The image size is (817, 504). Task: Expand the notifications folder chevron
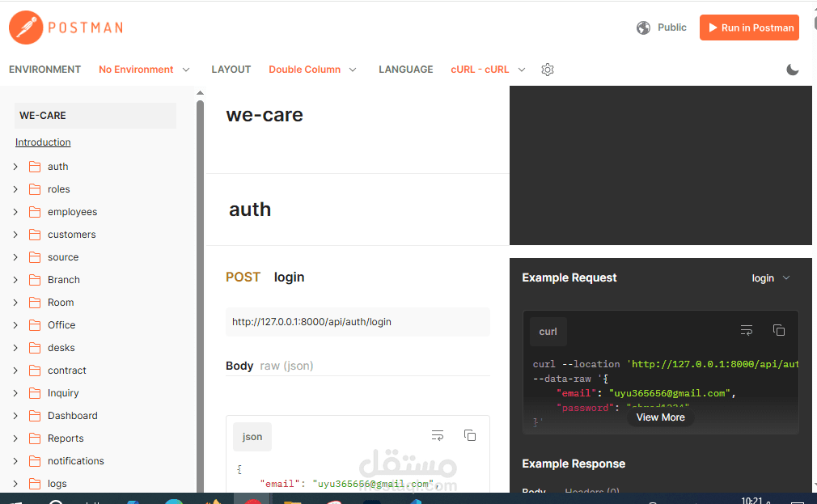click(x=15, y=461)
